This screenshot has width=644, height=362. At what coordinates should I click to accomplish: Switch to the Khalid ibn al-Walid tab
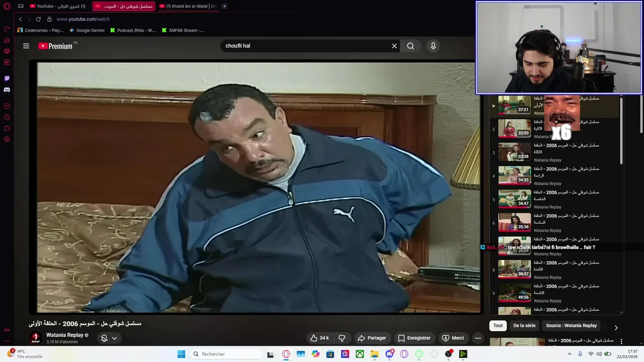187,6
